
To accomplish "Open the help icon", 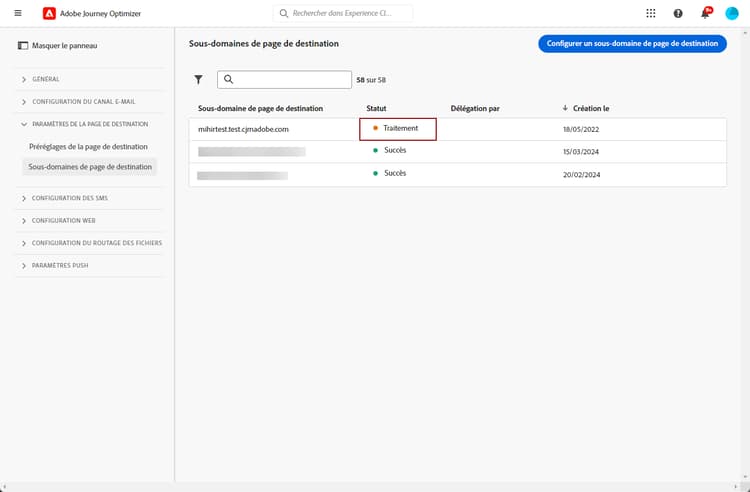I will click(x=678, y=14).
